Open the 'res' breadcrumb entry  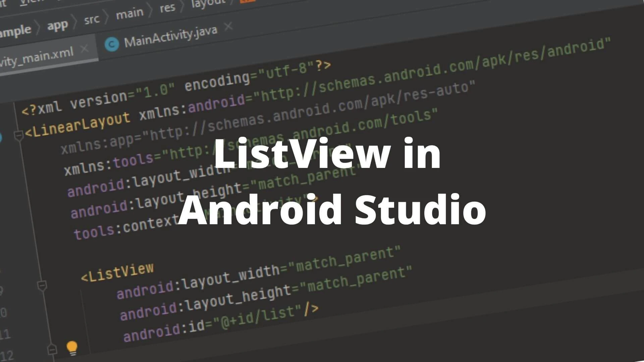pos(167,8)
